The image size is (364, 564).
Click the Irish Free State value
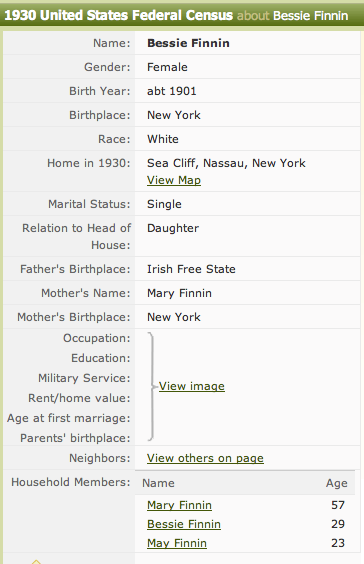(191, 269)
